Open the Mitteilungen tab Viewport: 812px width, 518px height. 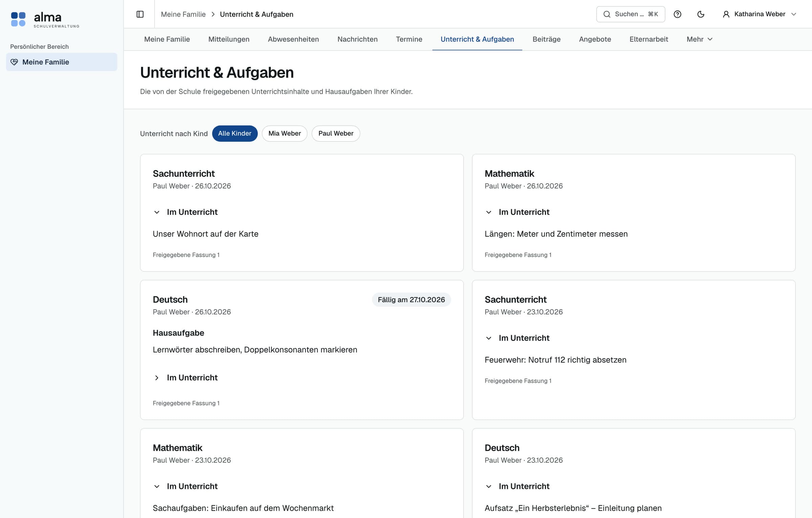pos(229,39)
